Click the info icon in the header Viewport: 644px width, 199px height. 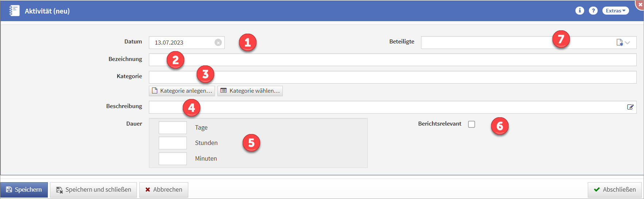coord(579,11)
